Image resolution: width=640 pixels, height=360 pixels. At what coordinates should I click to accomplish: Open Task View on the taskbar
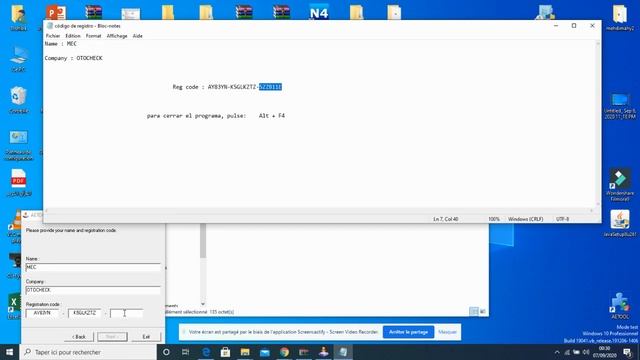tap(186, 352)
